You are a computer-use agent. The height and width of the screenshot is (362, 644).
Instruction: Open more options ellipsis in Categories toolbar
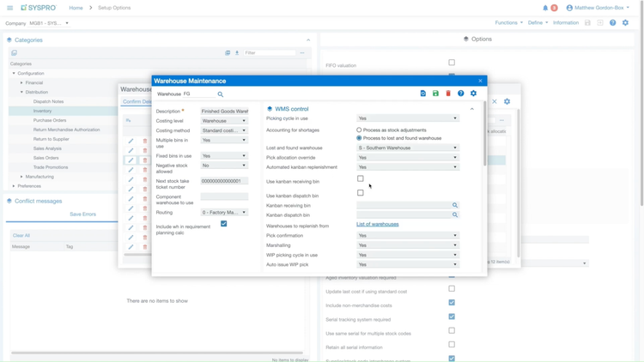(x=302, y=53)
